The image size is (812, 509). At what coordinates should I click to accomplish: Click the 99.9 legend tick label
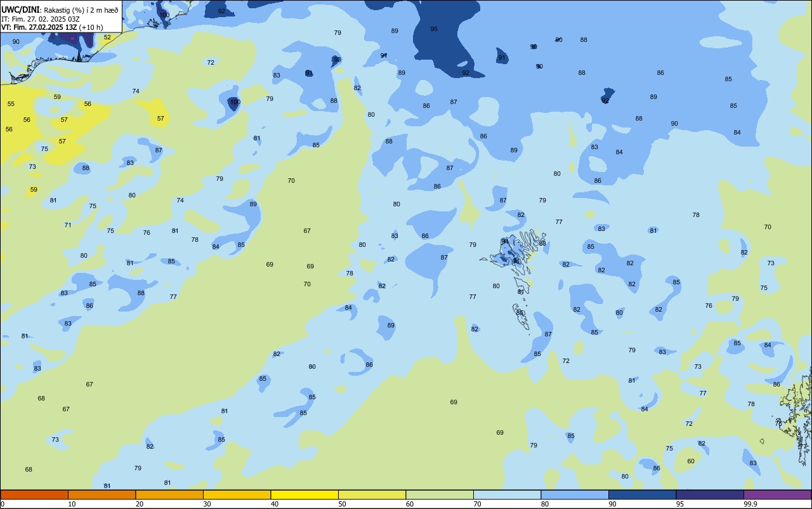click(x=750, y=504)
